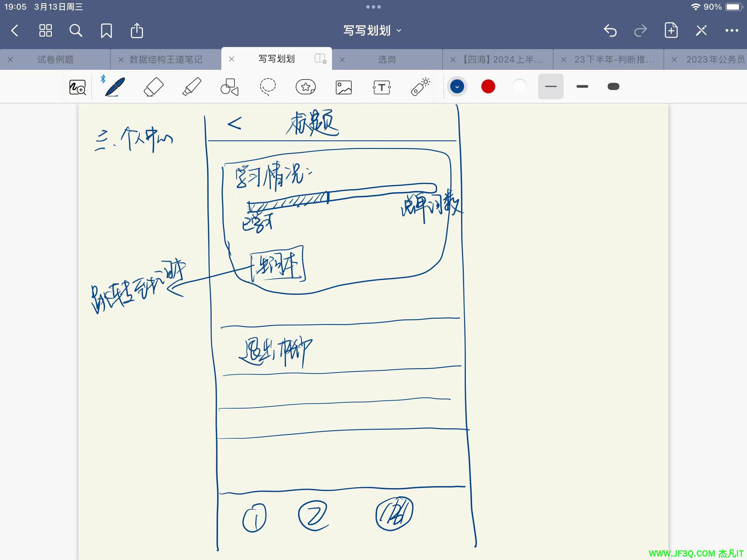747x560 pixels.
Task: Open the three-dot more options menu
Action: (x=731, y=30)
